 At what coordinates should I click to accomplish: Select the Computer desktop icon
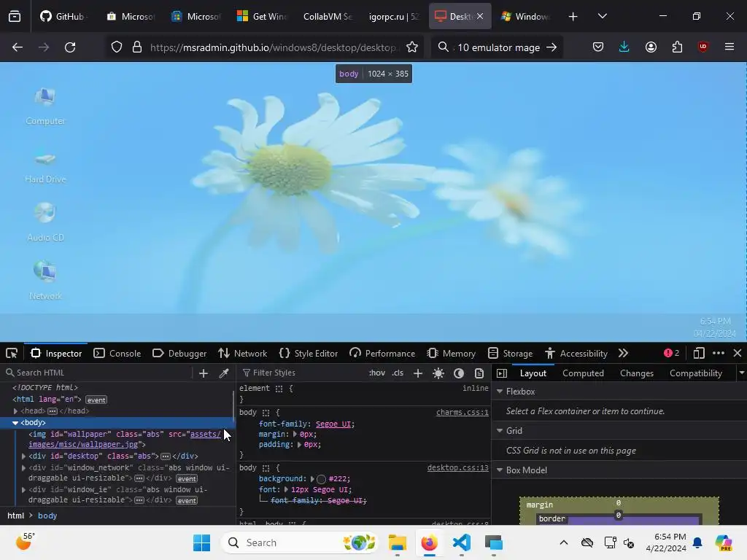coord(45,106)
